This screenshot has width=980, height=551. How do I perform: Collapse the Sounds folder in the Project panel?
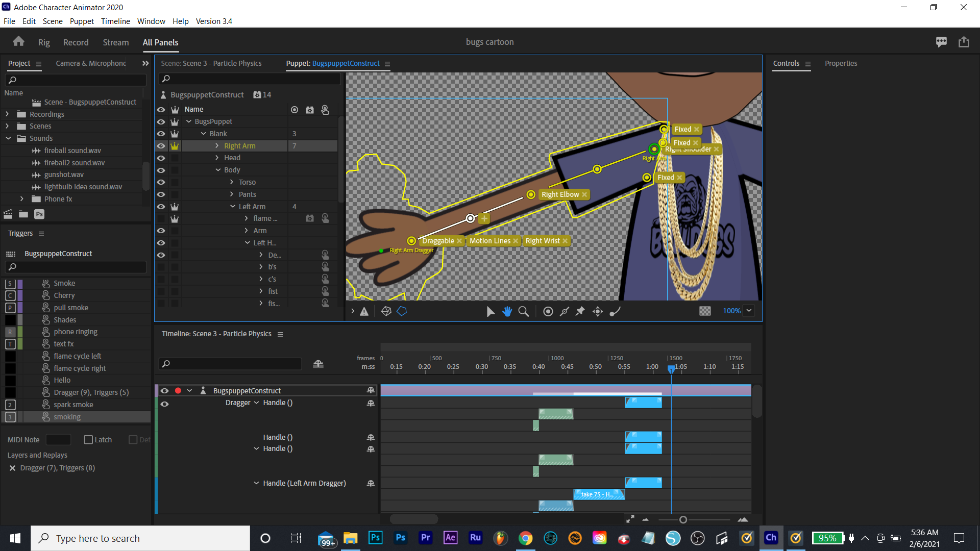pyautogui.click(x=8, y=138)
